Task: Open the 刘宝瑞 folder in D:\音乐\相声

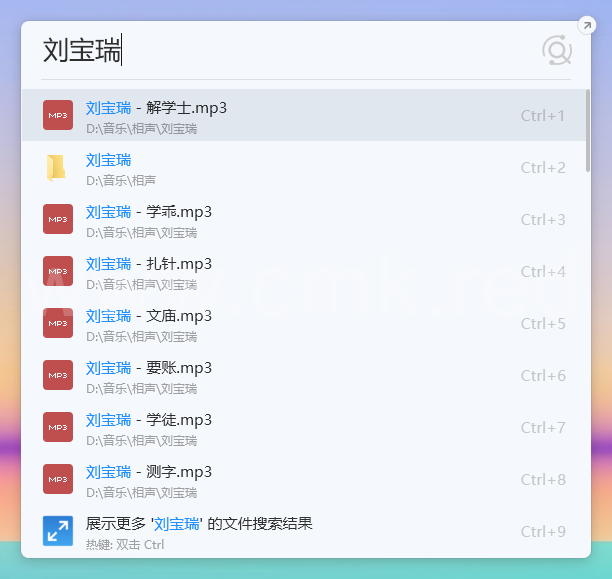Action: [108, 160]
